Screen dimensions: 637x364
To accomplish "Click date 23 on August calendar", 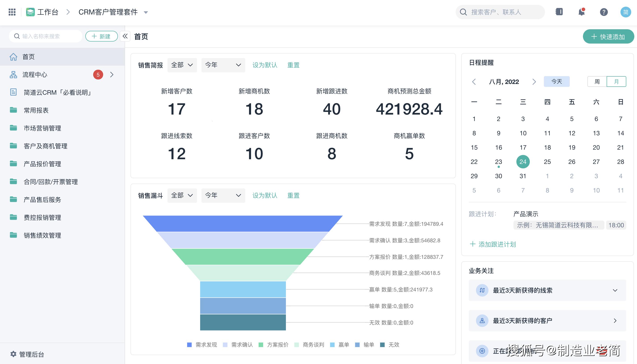I will coord(498,161).
